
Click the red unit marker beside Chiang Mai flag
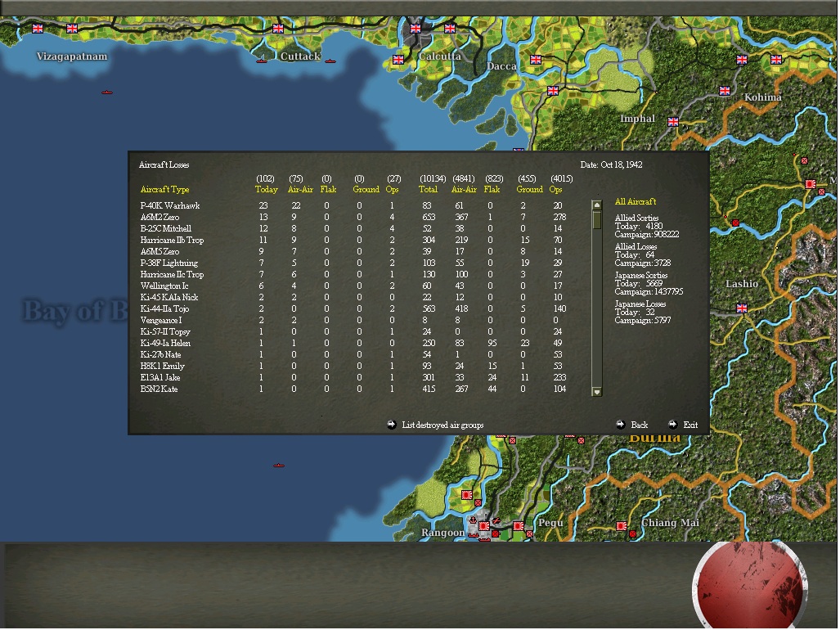[x=633, y=533]
